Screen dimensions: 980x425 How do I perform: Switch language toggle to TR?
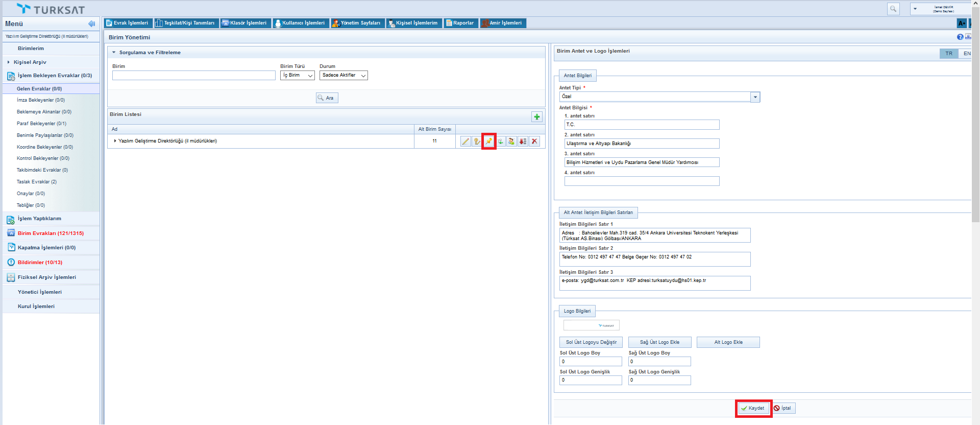tap(948, 54)
